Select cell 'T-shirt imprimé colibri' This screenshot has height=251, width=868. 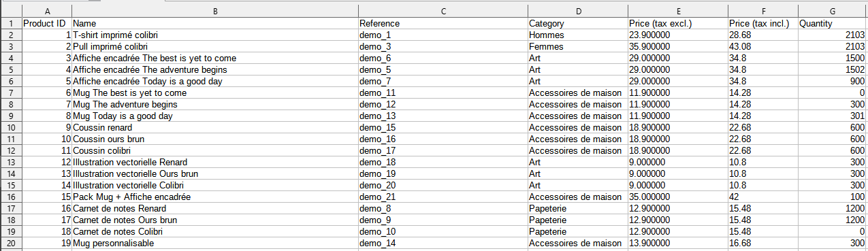click(215, 35)
